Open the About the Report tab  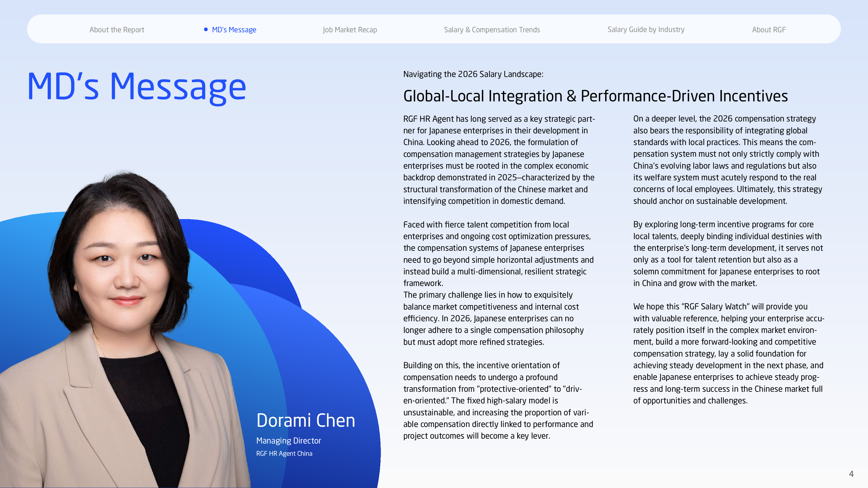[x=117, y=30]
